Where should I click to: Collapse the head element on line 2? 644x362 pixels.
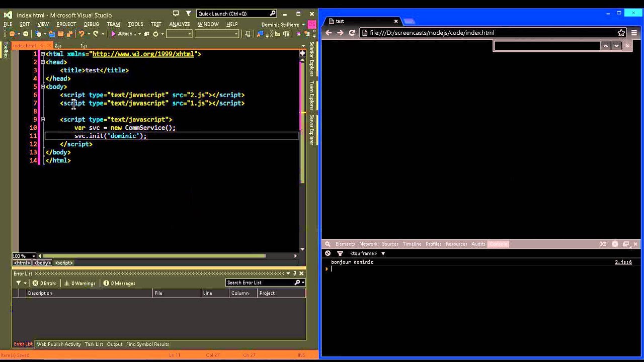coord(43,62)
